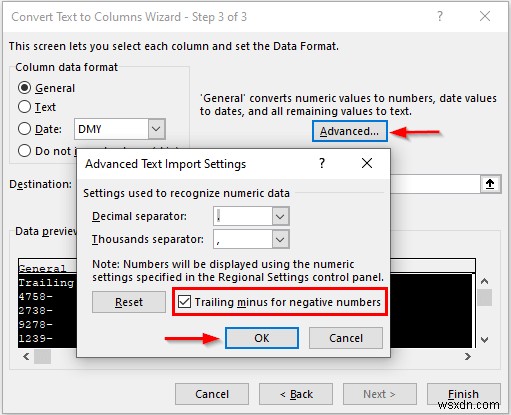Expand the DMY date format dropdown
This screenshot has height=415, width=511.
tap(156, 129)
